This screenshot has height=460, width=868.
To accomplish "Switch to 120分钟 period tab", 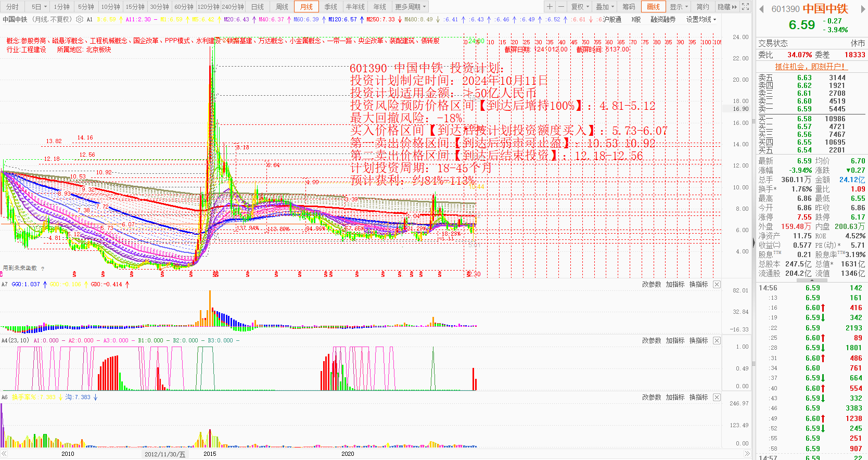I will click(208, 7).
